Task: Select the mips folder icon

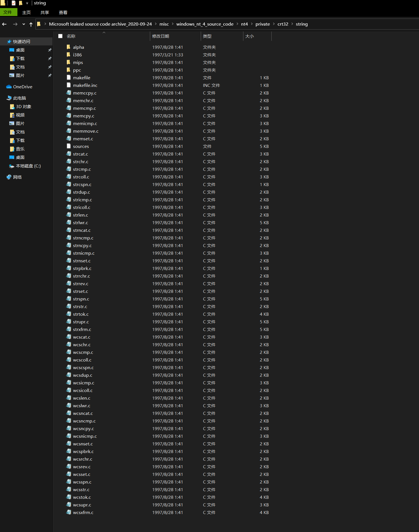Action: (x=68, y=63)
